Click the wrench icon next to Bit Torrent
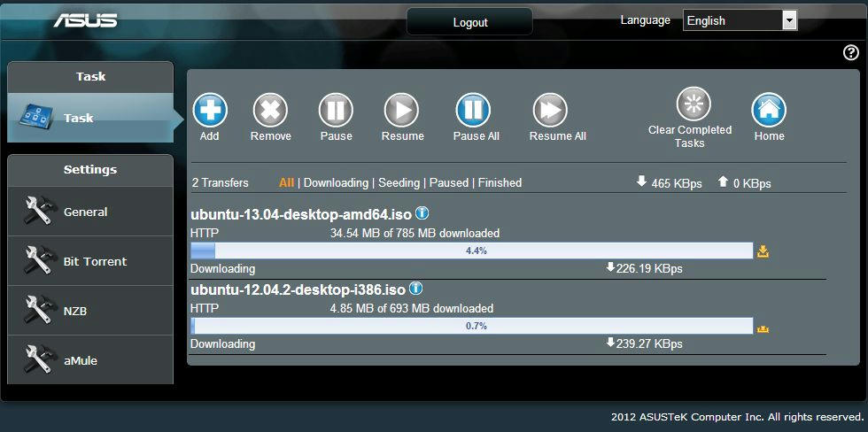Viewport: 868px width, 432px height. [40, 260]
